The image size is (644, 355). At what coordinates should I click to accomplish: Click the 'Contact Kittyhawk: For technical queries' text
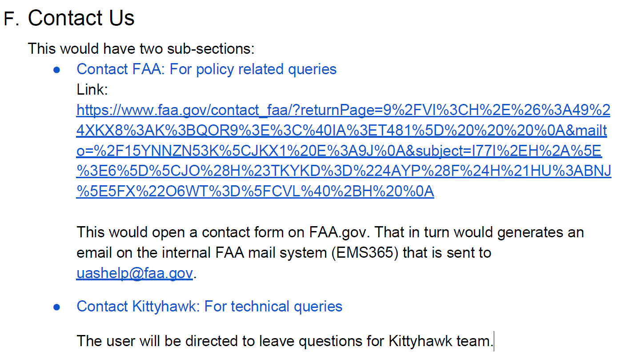pyautogui.click(x=209, y=307)
